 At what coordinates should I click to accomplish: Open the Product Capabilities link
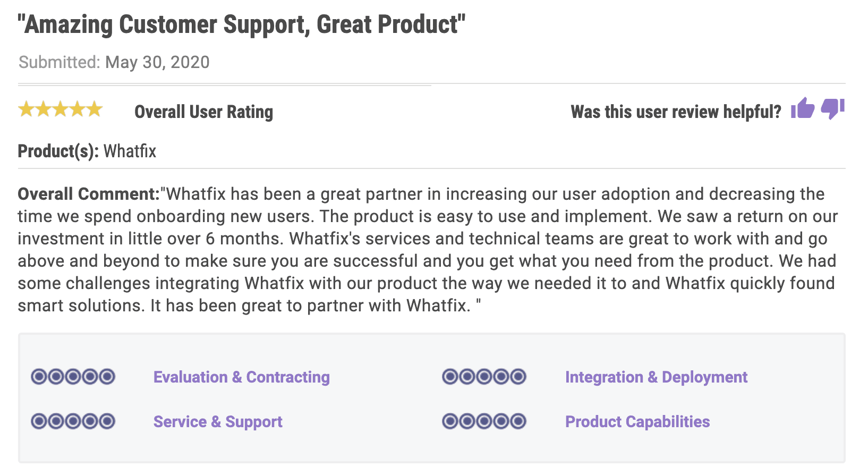(x=637, y=421)
